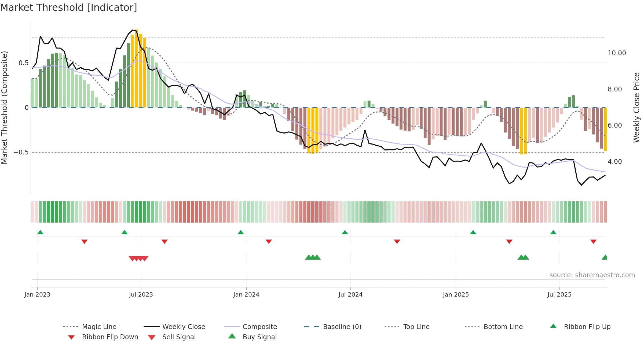Click the 10.00 price axis tick label
Viewport: 644px width, 362px height.
click(617, 53)
